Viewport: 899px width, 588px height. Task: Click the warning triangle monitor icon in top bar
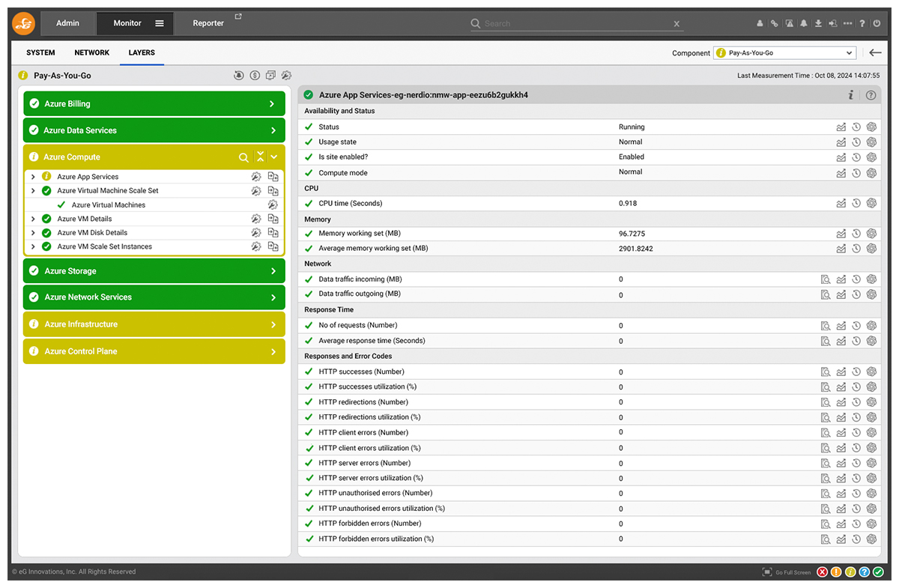click(x=790, y=23)
